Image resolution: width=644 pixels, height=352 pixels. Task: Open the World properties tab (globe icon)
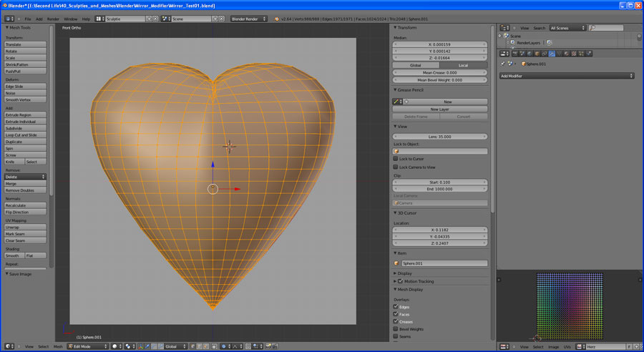tap(530, 54)
